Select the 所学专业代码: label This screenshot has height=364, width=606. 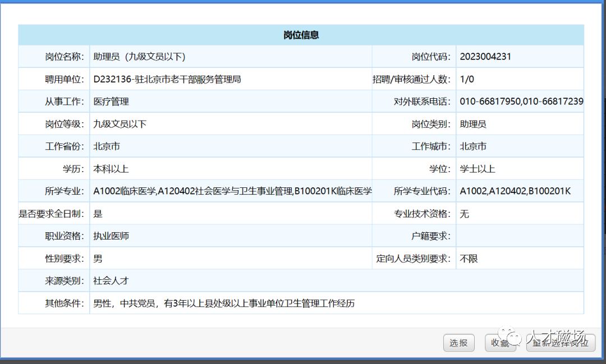point(422,191)
